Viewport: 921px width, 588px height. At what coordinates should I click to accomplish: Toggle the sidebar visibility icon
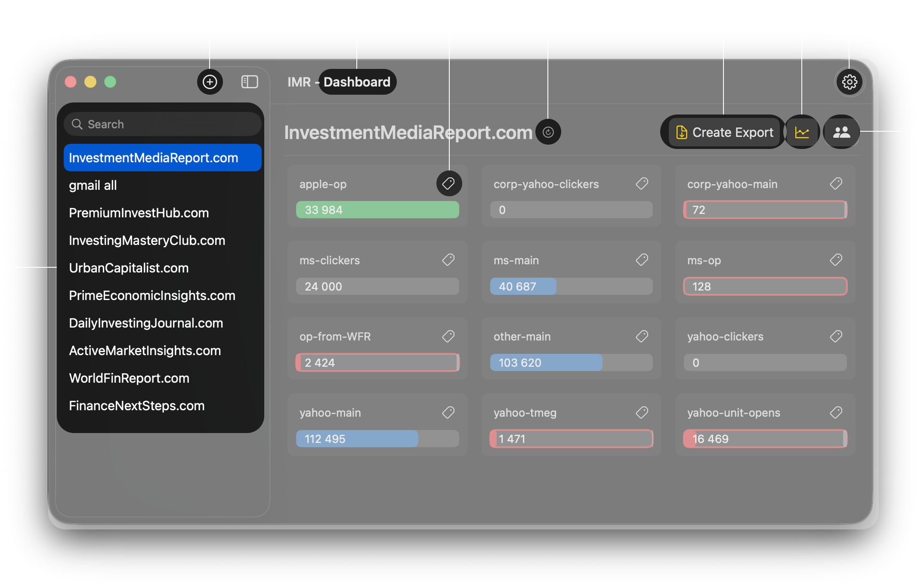tap(250, 82)
